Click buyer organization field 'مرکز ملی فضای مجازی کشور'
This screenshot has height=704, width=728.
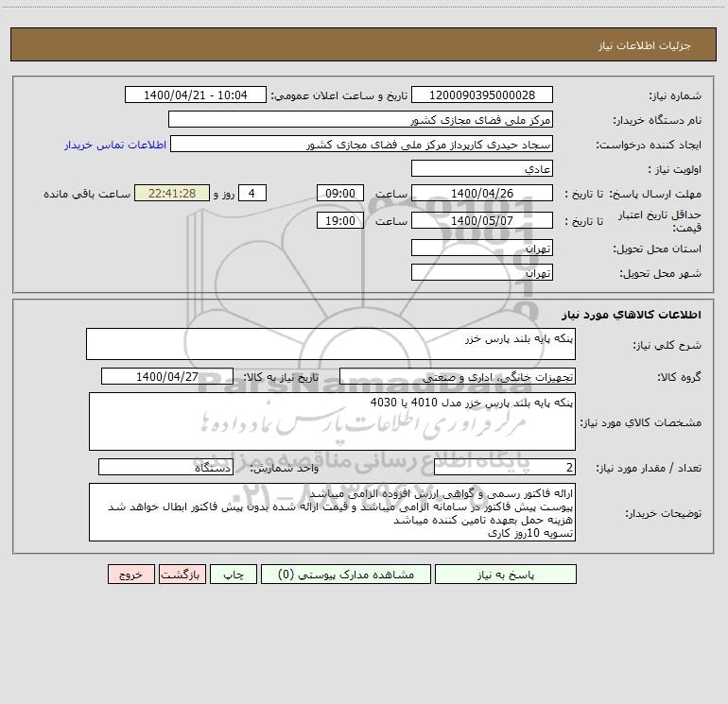coord(360,119)
